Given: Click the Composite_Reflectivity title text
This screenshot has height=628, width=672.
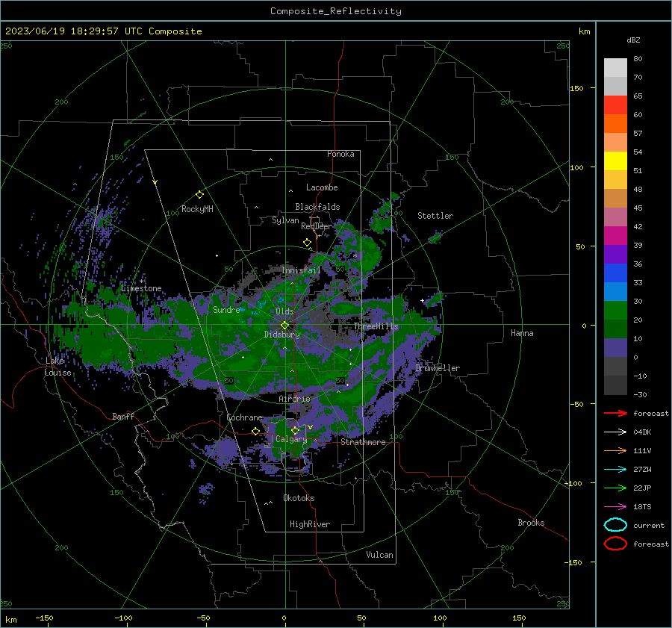Looking at the screenshot, I should click(x=336, y=11).
